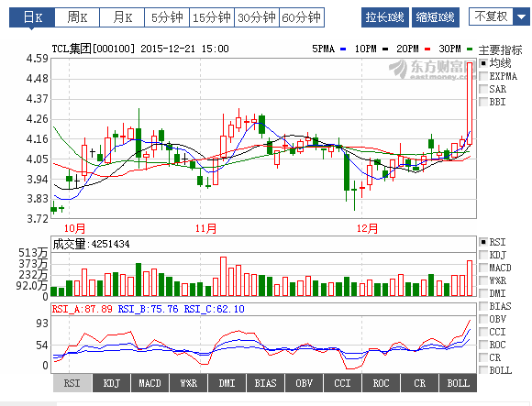Switch to the OBV bottom tab

[x=304, y=383]
